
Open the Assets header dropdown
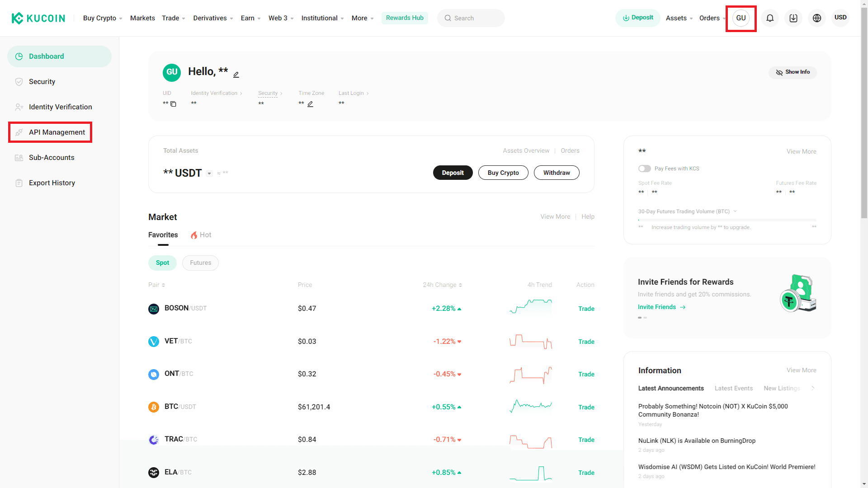(679, 18)
